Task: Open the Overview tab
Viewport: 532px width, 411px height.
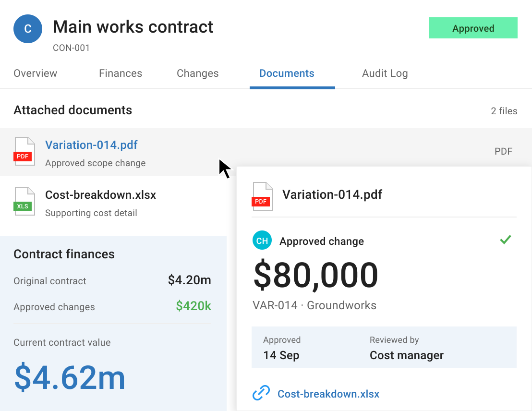Action: [x=35, y=73]
